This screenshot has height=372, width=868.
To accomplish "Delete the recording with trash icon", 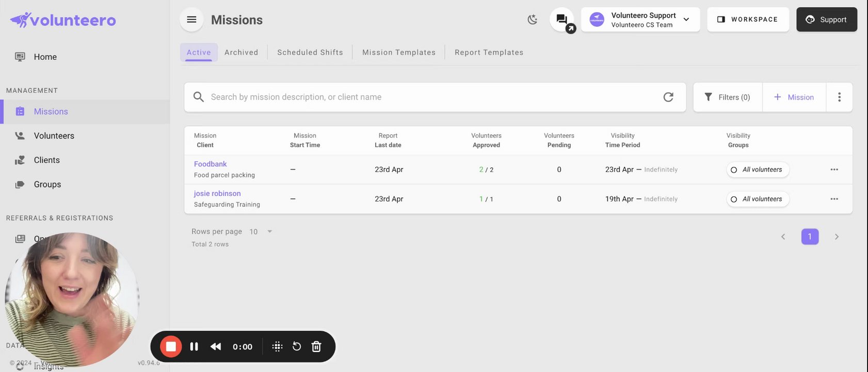I will (316, 347).
